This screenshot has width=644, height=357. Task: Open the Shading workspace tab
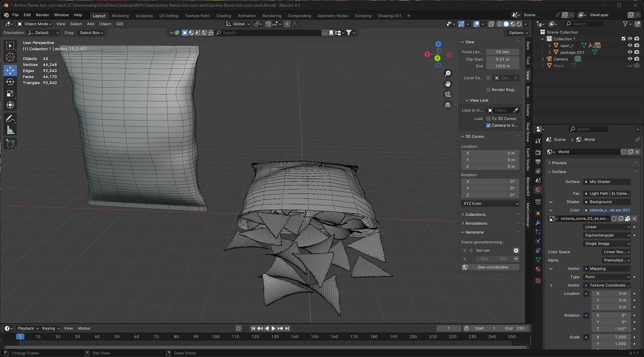point(223,16)
